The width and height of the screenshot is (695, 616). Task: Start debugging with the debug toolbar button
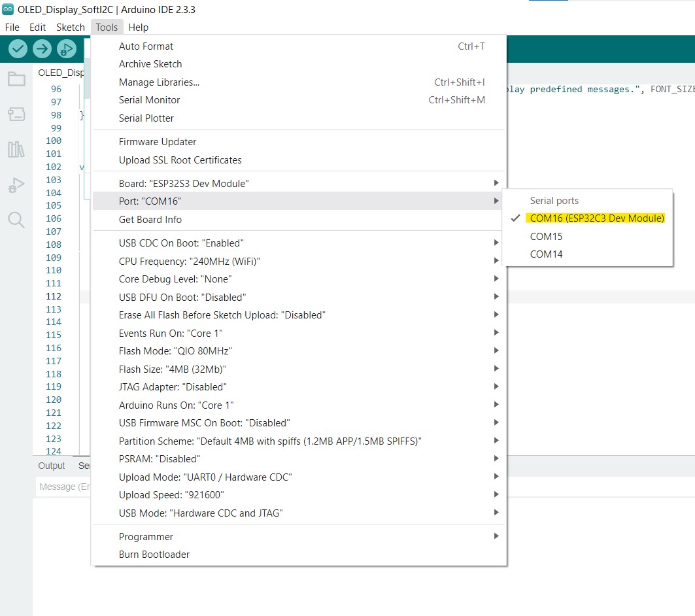67,49
